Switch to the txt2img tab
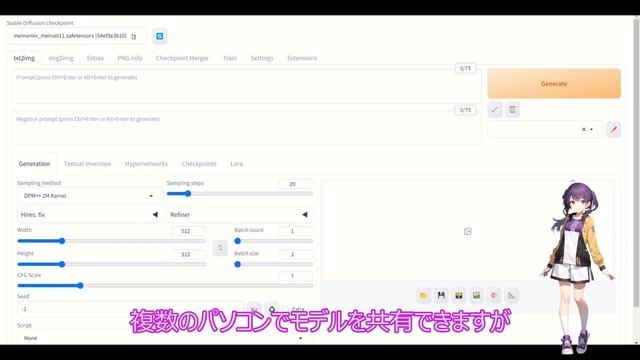 point(24,58)
